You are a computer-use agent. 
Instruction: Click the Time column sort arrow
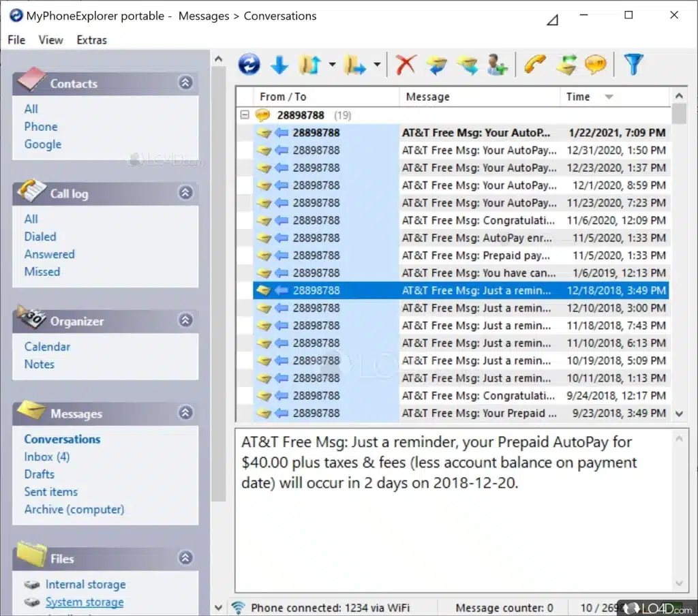point(609,97)
